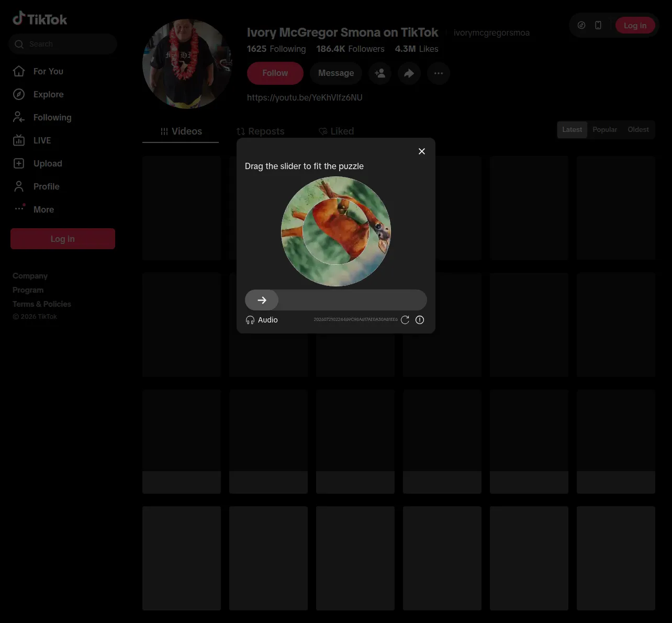Click the add-friend icon beside Message
672x623 pixels.
pos(380,73)
